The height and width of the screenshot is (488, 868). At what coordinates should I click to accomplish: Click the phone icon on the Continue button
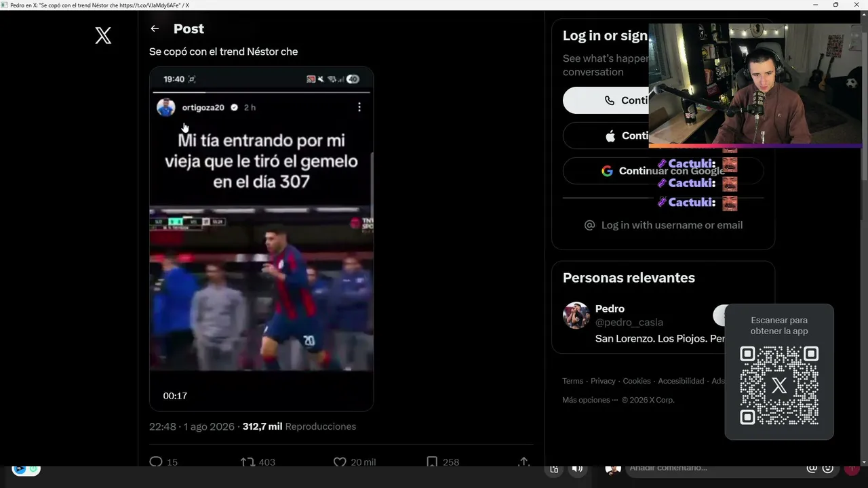pos(610,100)
